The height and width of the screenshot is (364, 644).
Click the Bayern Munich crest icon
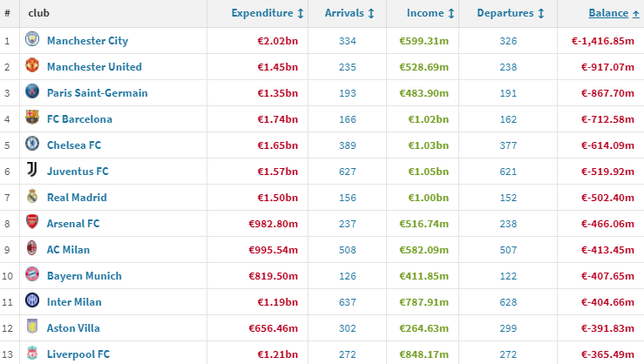coord(32,276)
